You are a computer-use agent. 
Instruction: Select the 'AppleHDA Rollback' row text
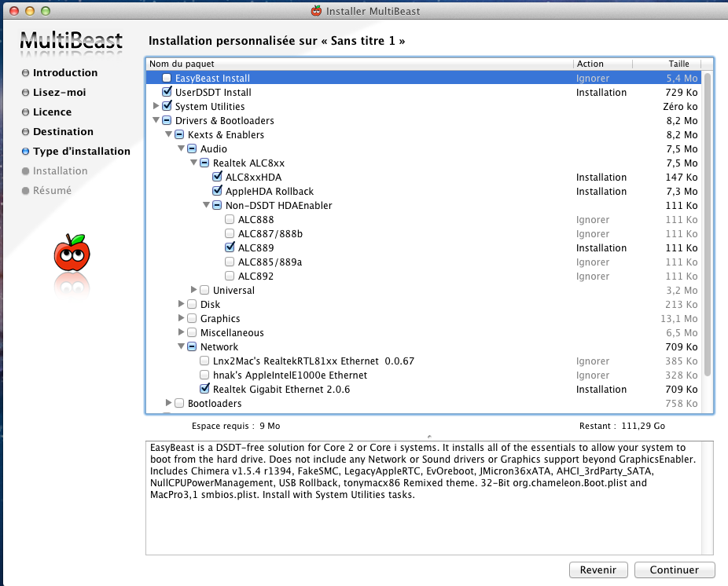[x=270, y=191]
